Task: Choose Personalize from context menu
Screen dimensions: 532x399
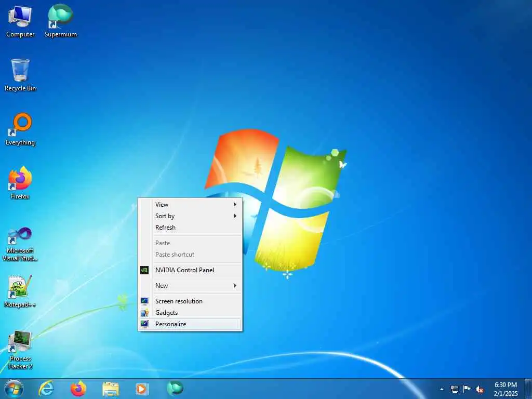Action: point(190,324)
